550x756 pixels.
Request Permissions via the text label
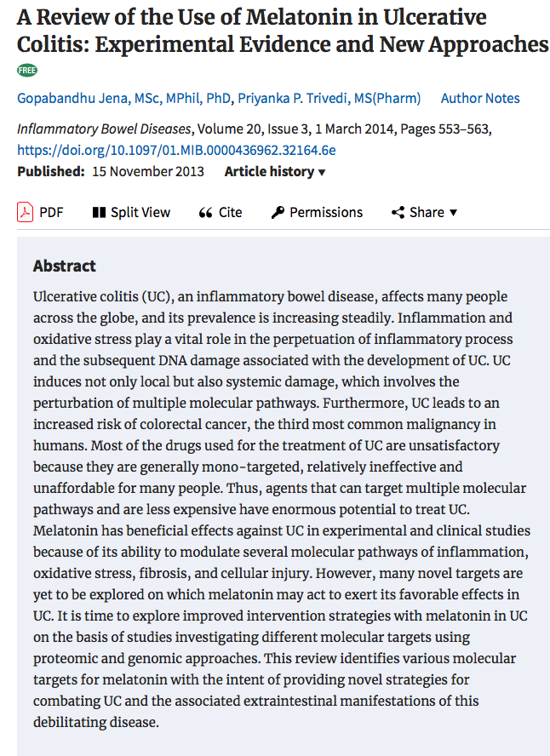point(326,212)
